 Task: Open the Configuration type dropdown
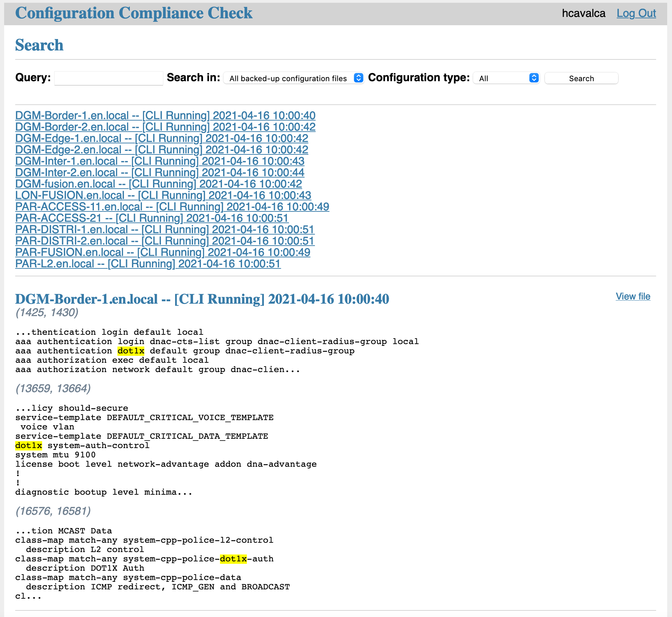[x=506, y=78]
